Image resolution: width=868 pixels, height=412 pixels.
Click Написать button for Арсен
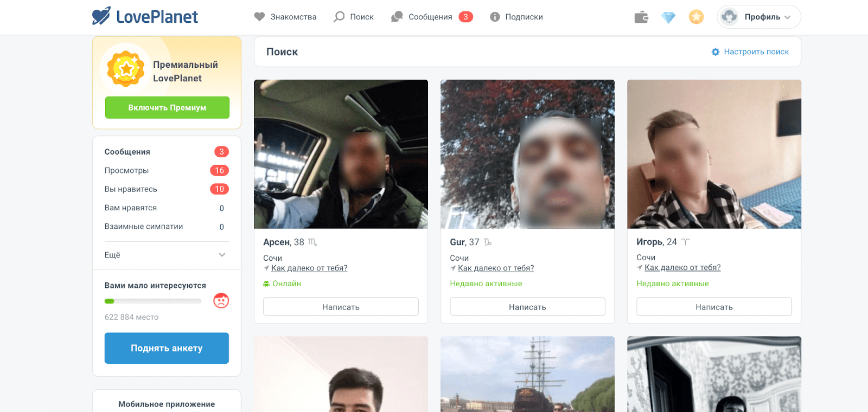click(341, 307)
